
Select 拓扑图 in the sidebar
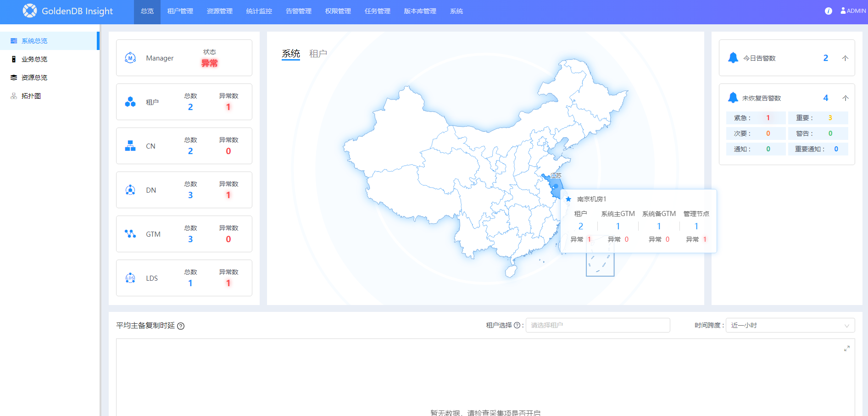50,96
